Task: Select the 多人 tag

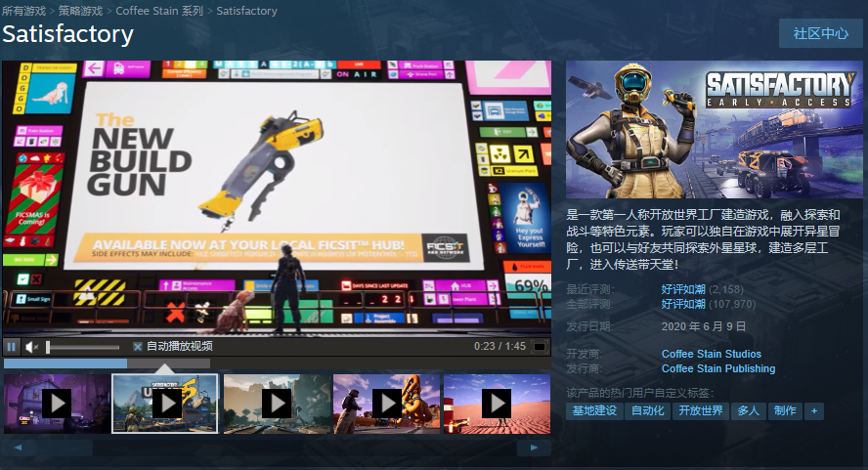Action: (x=749, y=410)
